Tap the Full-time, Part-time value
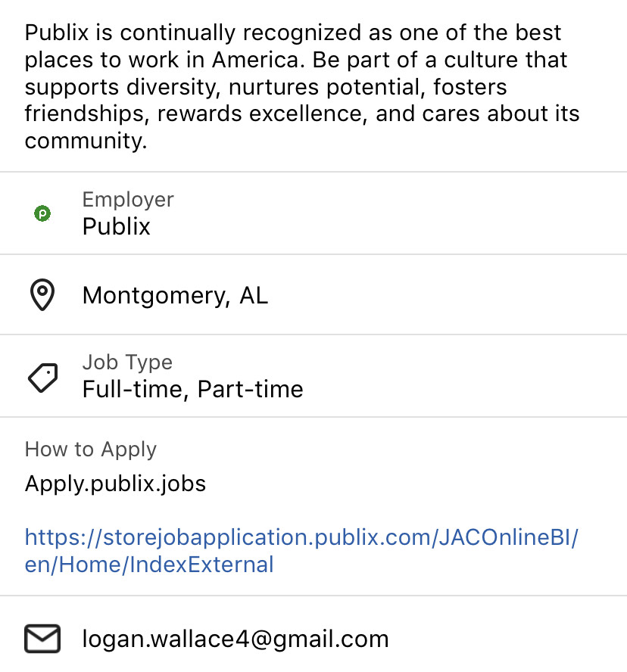 (192, 389)
